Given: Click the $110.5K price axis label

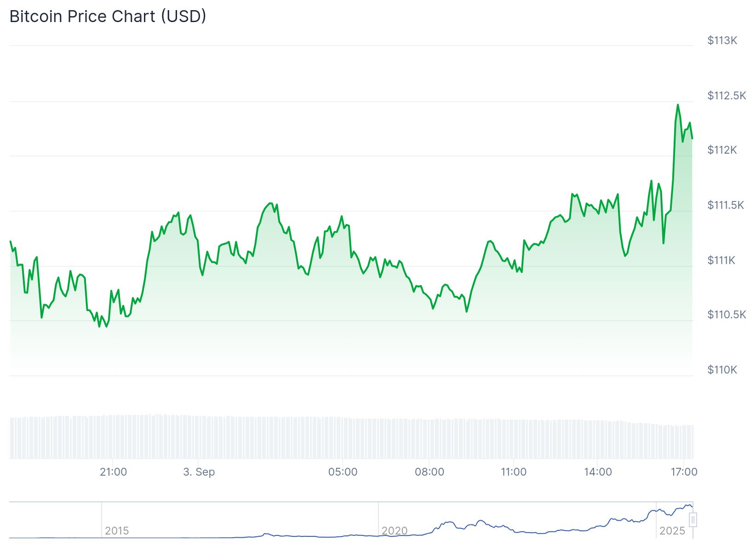Looking at the screenshot, I should 727,315.
